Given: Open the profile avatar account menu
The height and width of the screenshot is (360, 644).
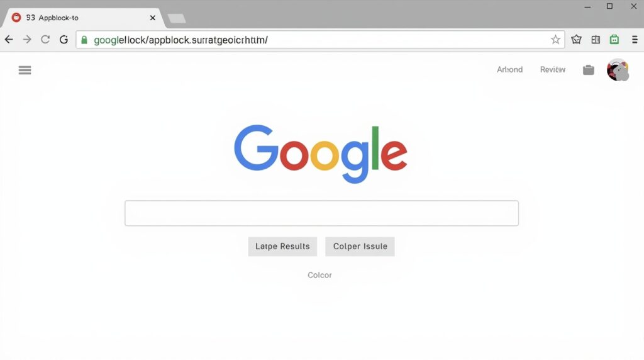Looking at the screenshot, I should click(618, 70).
